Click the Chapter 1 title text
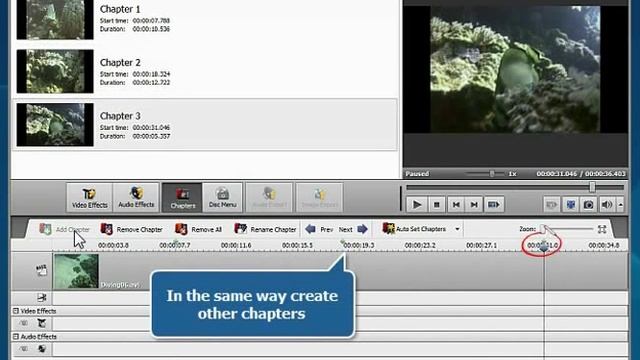The height and width of the screenshot is (360, 640). pyautogui.click(x=120, y=9)
